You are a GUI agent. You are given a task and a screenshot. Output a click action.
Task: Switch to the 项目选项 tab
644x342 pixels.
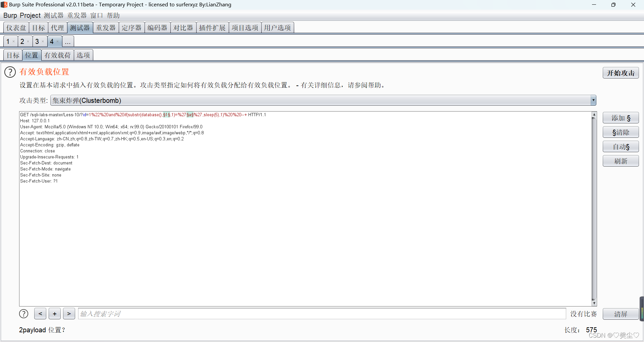245,28
